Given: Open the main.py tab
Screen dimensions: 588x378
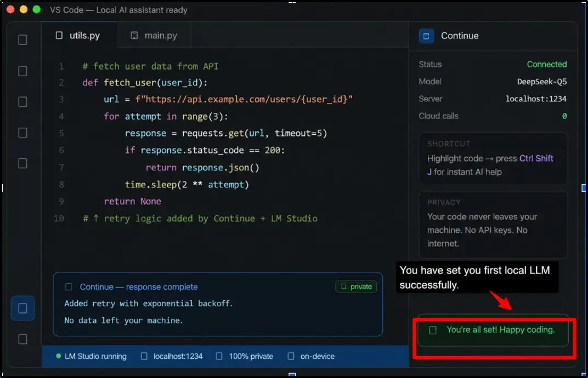Looking at the screenshot, I should (x=154, y=35).
